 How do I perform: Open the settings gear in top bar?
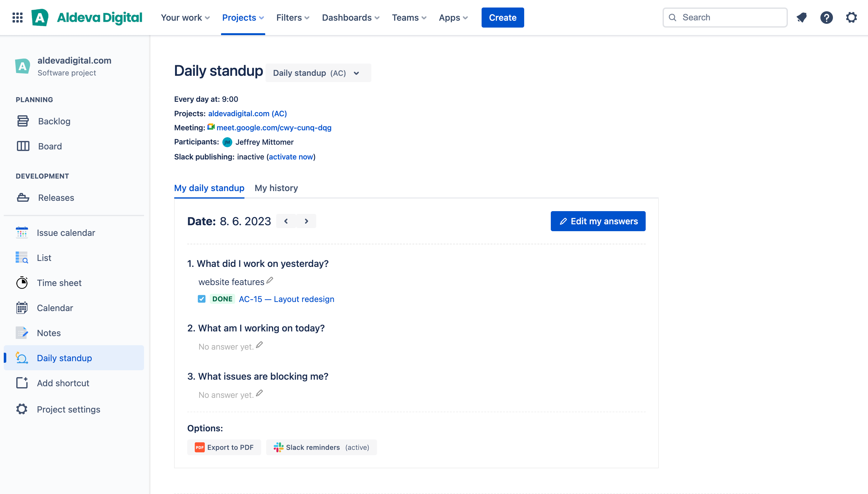(851, 17)
